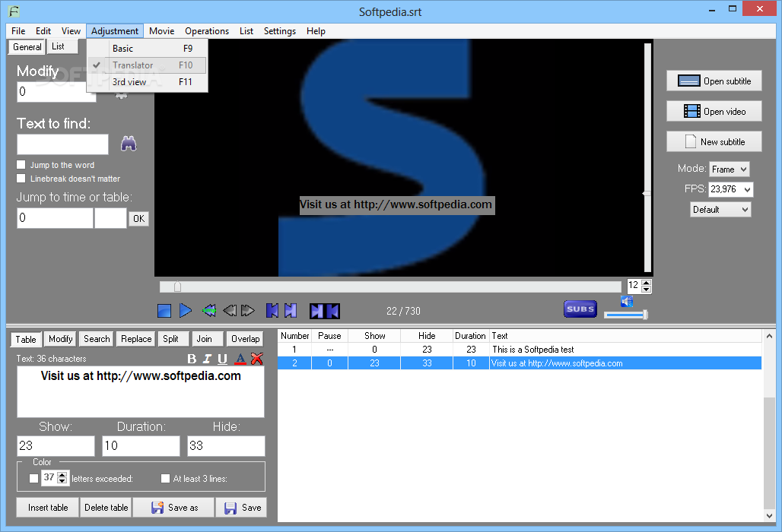Viewport: 782px width, 532px height.
Task: Toggle the SUBS subtitle display button
Action: pos(580,309)
